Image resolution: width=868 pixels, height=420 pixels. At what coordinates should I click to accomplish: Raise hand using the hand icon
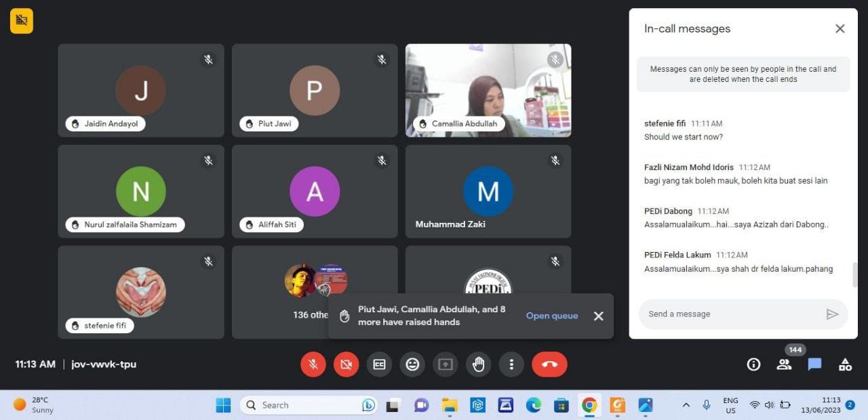click(478, 364)
